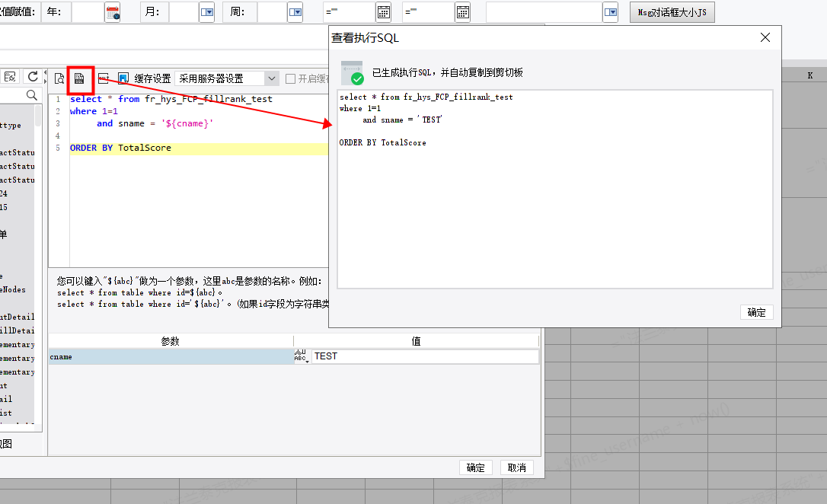This screenshot has height=504, width=827.
Task: Select column K header in the spreadsheet
Action: pyautogui.click(x=810, y=75)
